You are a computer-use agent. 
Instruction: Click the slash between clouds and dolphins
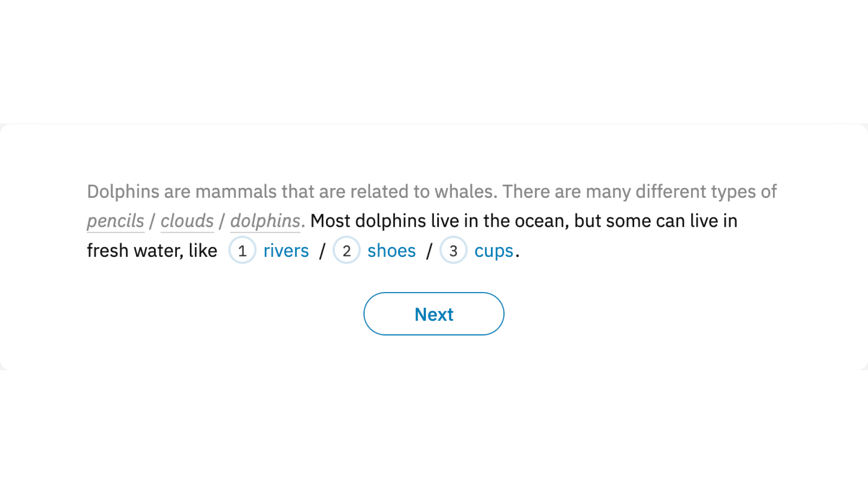pyautogui.click(x=222, y=221)
